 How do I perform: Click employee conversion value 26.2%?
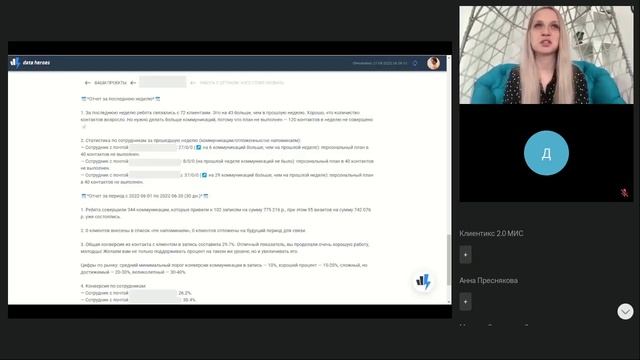pos(184,293)
